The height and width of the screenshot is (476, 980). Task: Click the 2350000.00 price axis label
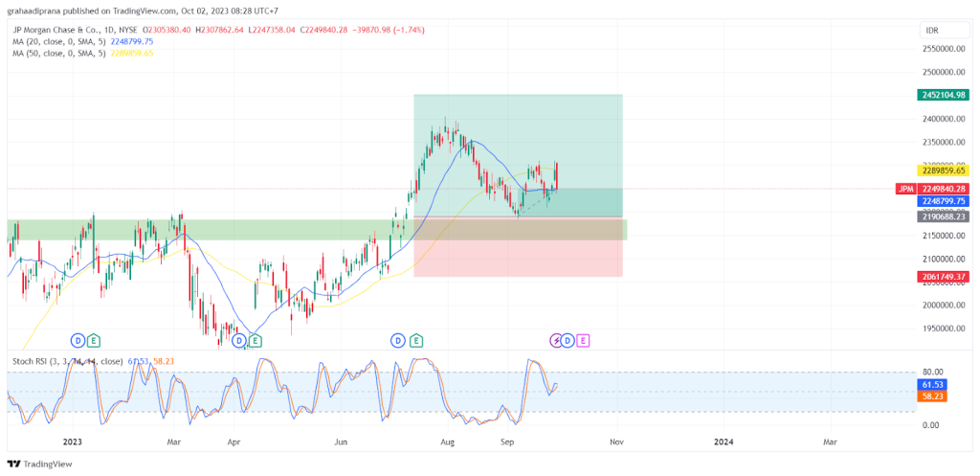click(943, 142)
